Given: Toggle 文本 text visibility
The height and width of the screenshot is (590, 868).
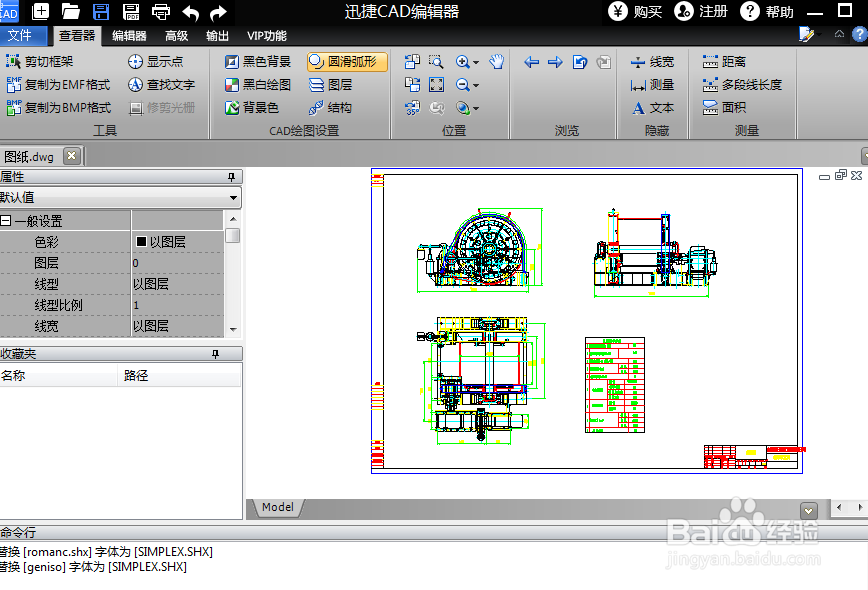Looking at the screenshot, I should 653,108.
